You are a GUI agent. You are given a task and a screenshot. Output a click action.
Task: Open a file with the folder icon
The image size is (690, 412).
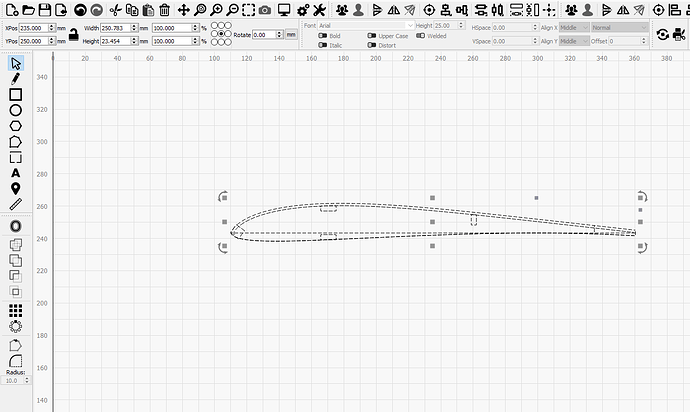coord(29,10)
